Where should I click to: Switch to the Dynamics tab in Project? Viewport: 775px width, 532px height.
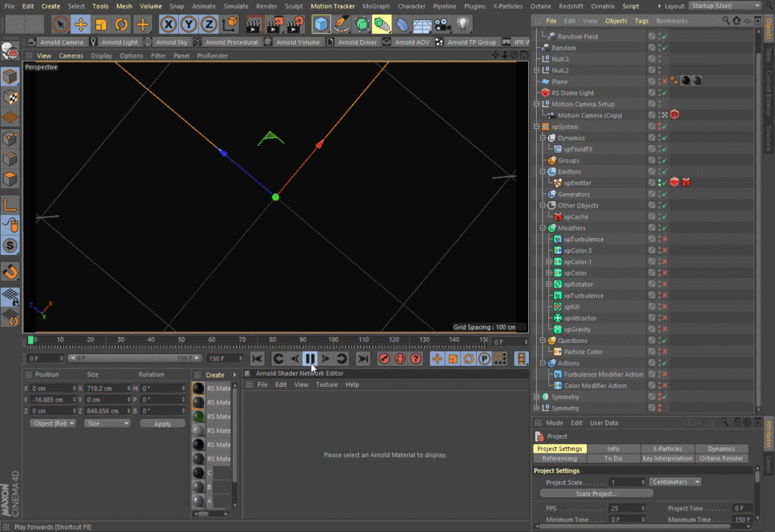point(721,449)
